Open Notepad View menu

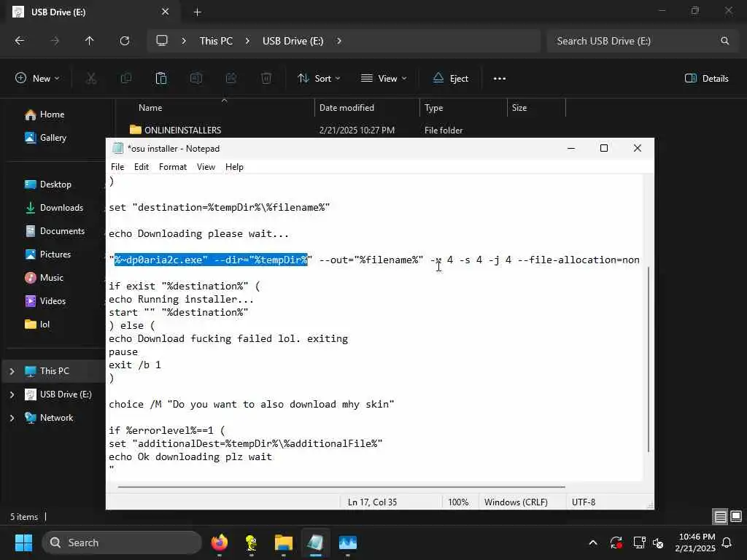pyautogui.click(x=206, y=167)
